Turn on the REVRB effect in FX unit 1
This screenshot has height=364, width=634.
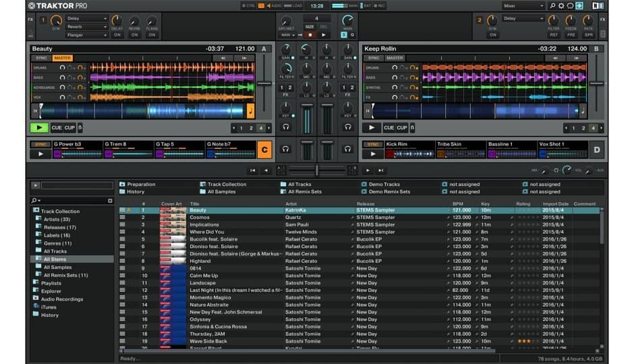tap(134, 35)
